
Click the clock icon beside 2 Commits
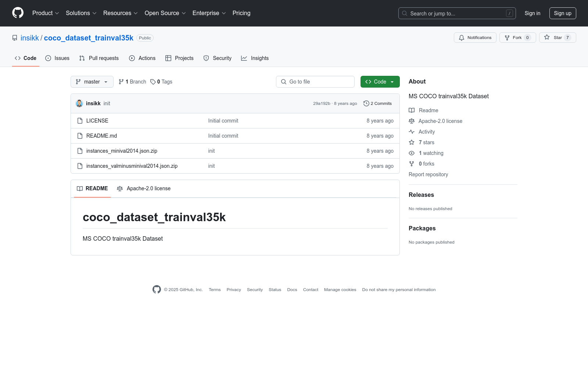pos(366,103)
